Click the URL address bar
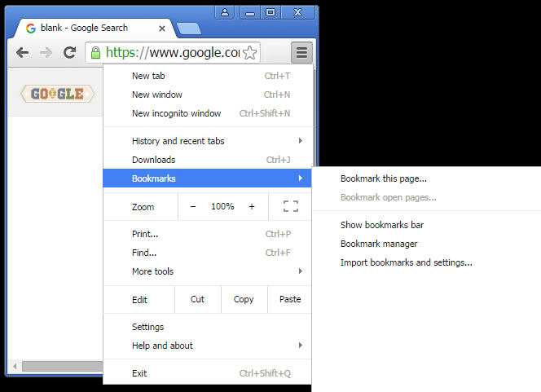Screen dimensions: 541x392 [x=173, y=52]
